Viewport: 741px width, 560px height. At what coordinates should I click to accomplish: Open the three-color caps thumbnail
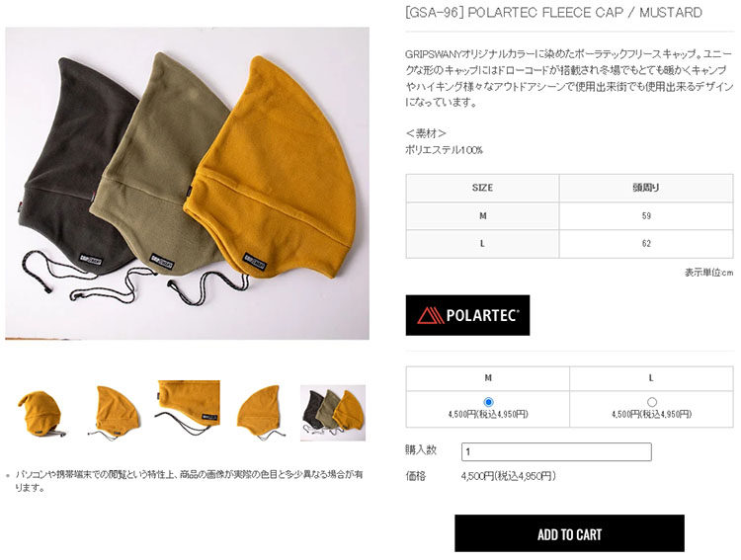point(333,413)
